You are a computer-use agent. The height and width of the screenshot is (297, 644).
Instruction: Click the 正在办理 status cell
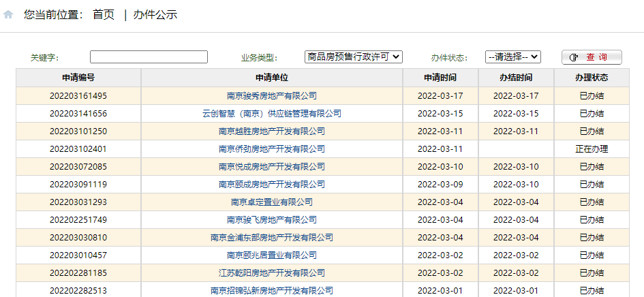(592, 149)
